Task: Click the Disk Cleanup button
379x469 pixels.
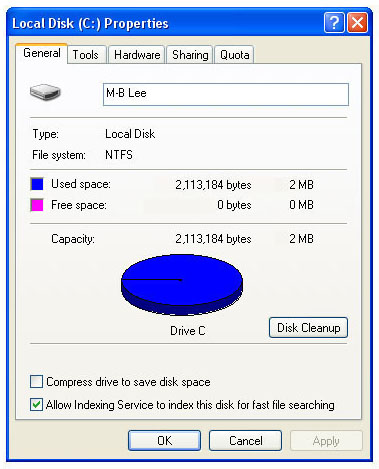Action: pos(308,328)
